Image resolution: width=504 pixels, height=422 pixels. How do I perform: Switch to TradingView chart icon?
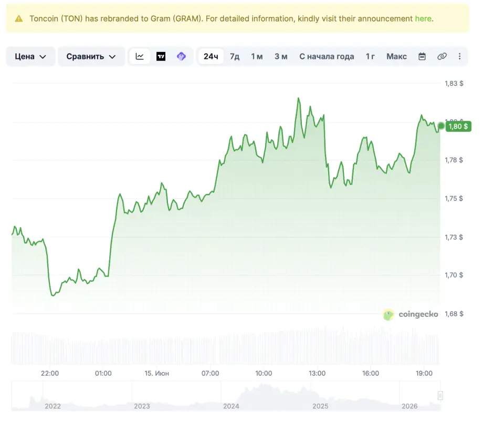(x=161, y=56)
